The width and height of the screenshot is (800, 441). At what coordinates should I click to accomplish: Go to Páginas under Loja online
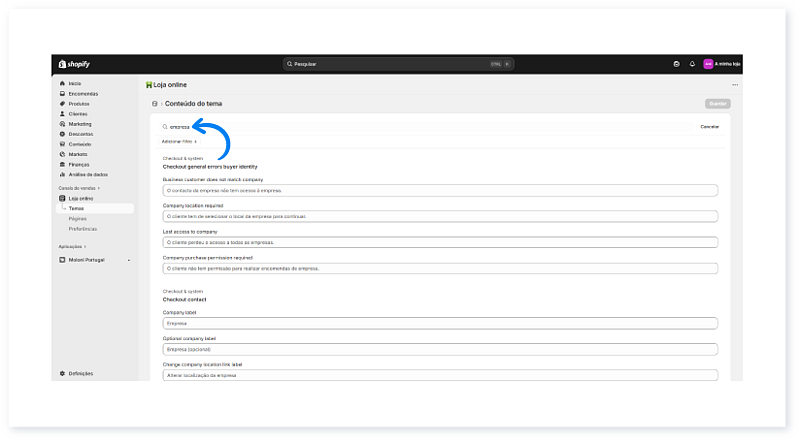tap(77, 218)
